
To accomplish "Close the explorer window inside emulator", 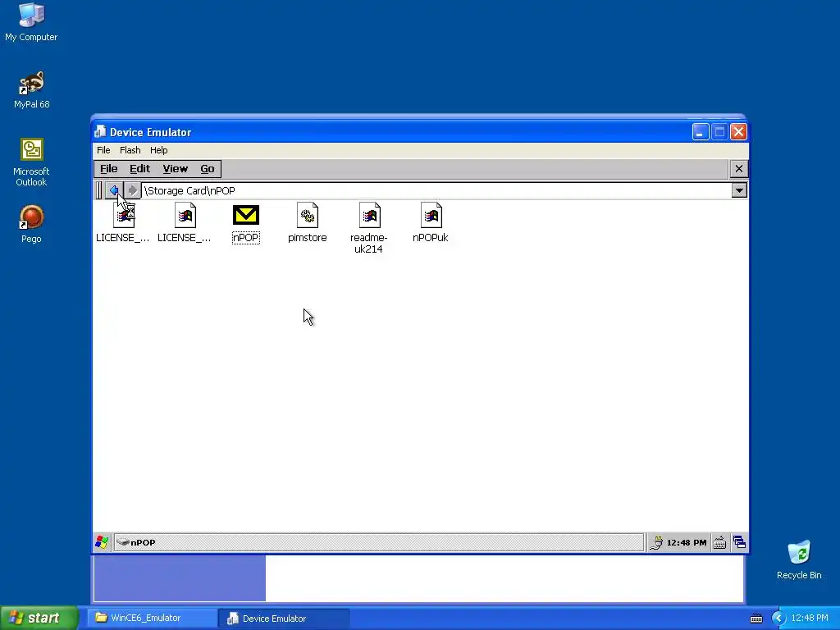I will click(739, 169).
